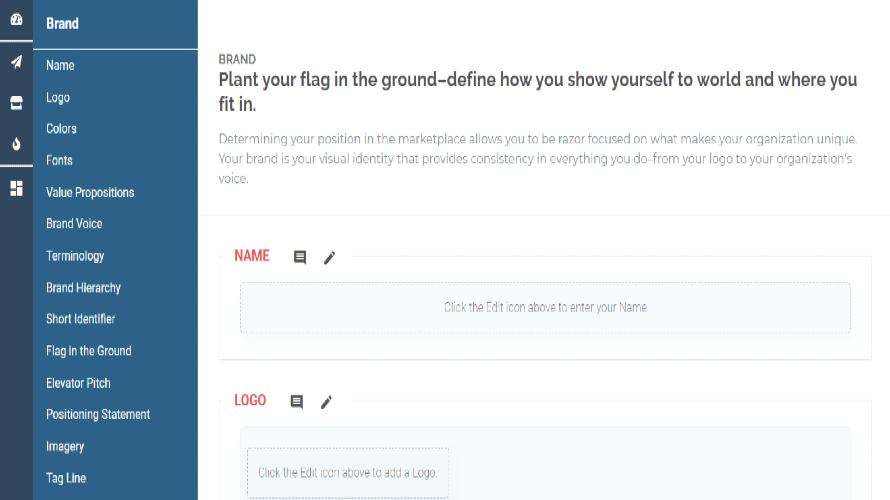Open the storefront icon in sidebar
The image size is (890, 500).
pos(16,103)
